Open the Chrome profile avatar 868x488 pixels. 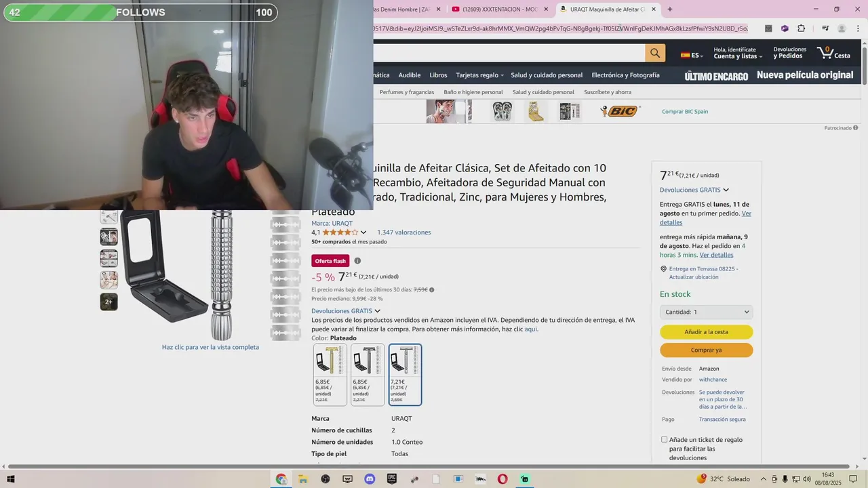click(842, 28)
